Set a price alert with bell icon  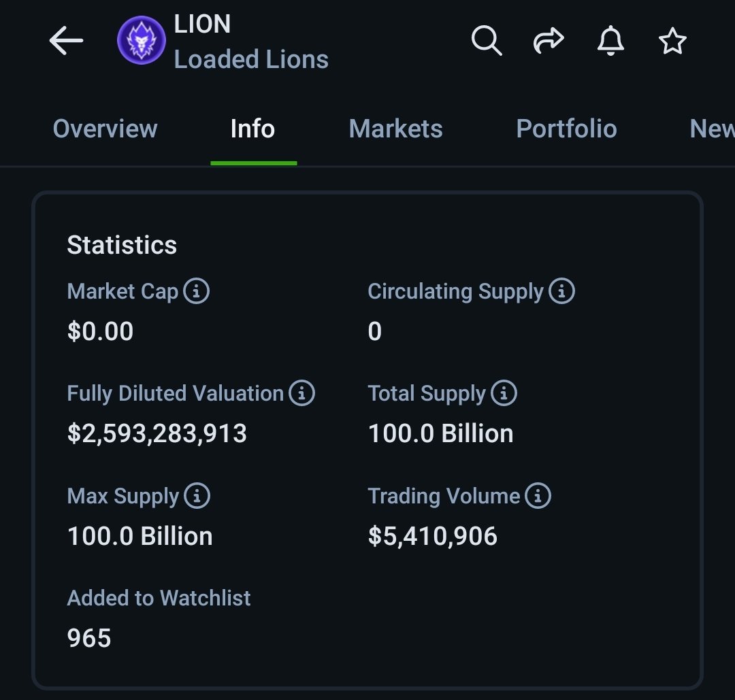tap(610, 41)
